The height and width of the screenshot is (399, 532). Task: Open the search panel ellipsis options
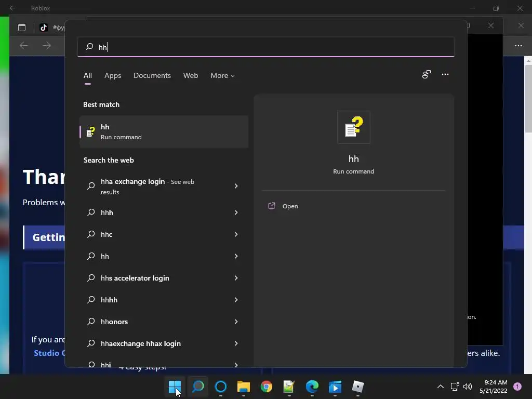[445, 74]
